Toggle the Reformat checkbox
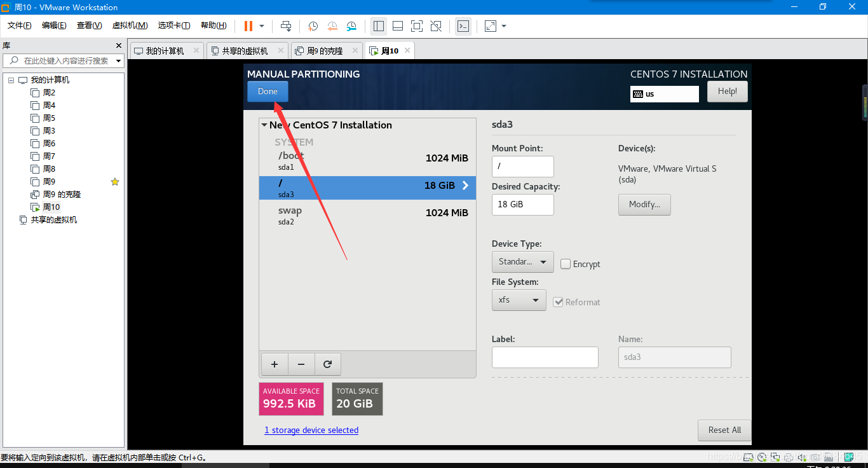868x468 pixels. [558, 302]
